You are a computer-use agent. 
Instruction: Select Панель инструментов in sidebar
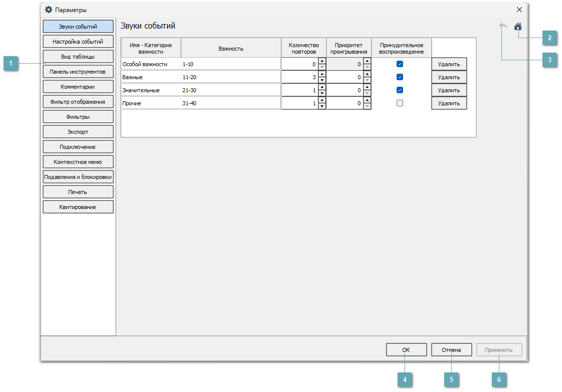click(x=78, y=72)
